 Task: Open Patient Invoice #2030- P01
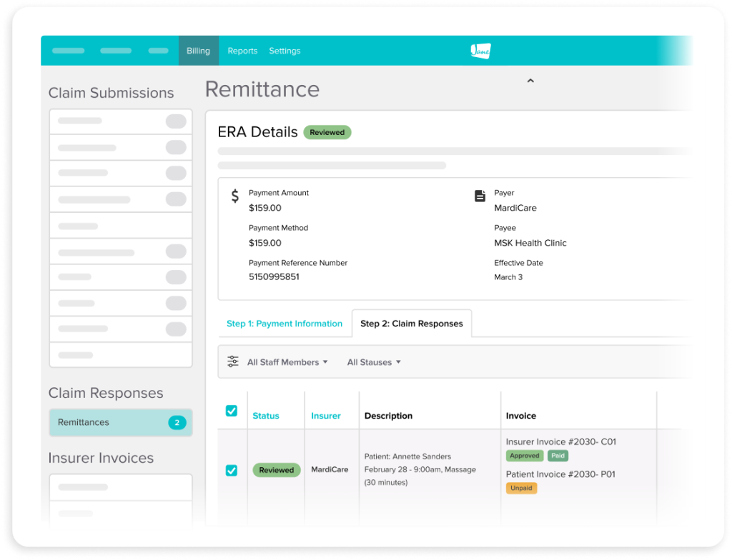tap(560, 474)
